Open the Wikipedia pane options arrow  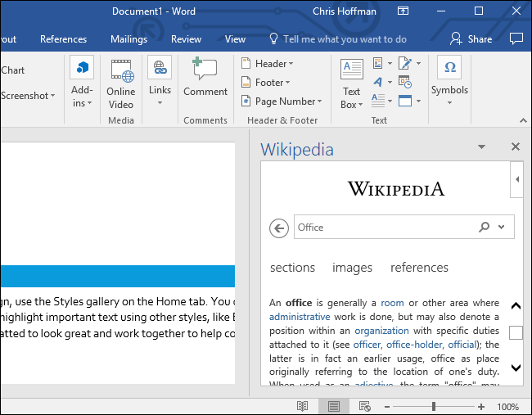click(481, 147)
